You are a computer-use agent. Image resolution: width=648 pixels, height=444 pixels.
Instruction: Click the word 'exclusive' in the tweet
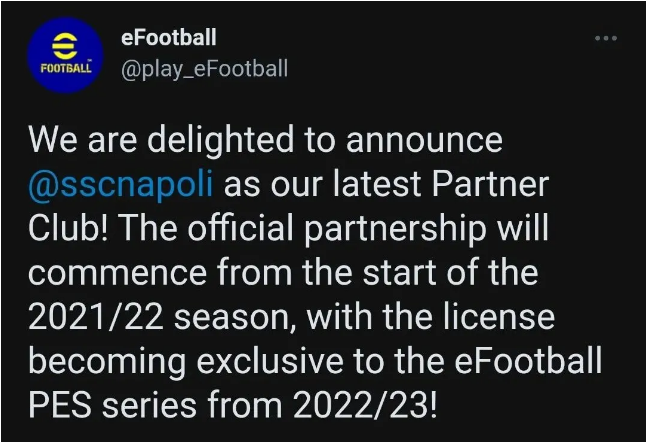coord(270,360)
